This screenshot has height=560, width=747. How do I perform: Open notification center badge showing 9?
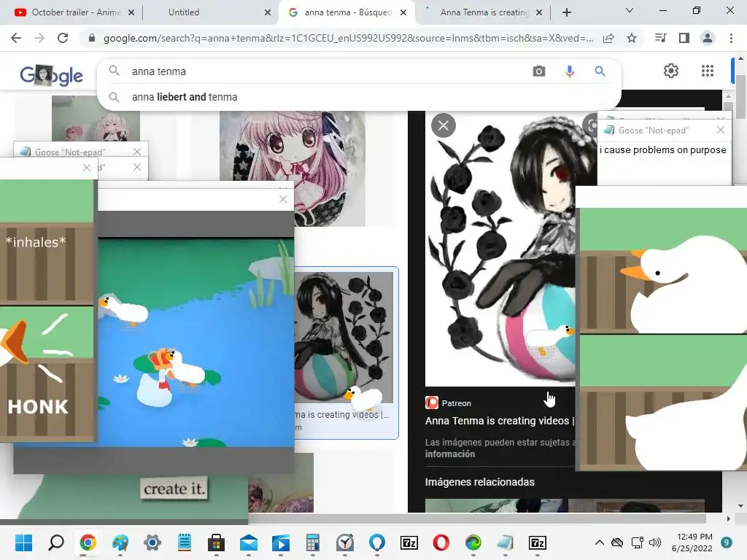point(727,542)
